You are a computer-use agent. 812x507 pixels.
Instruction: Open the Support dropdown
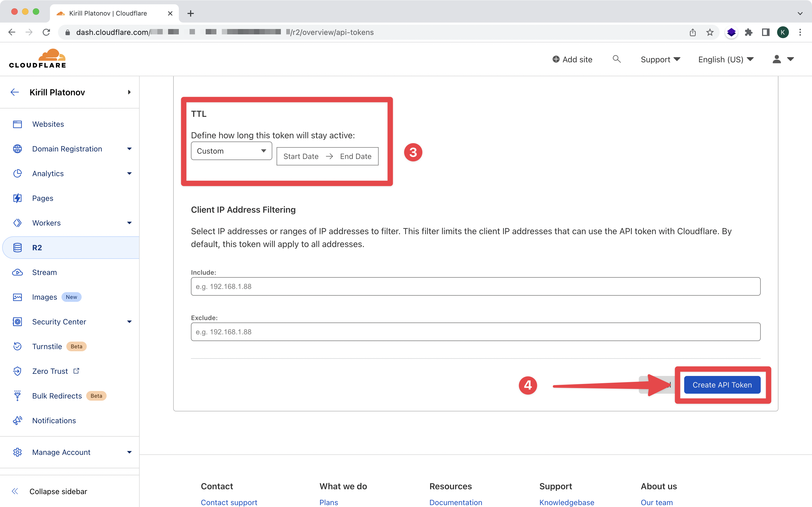(x=660, y=59)
